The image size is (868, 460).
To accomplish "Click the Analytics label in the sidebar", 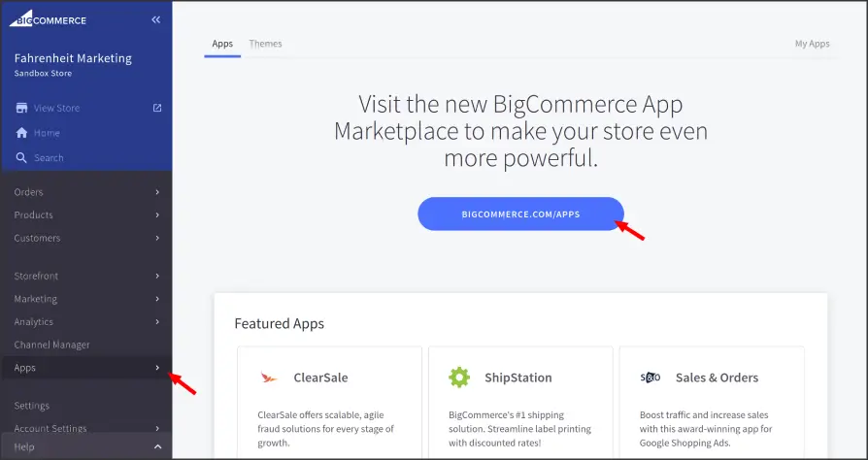I will [x=33, y=321].
